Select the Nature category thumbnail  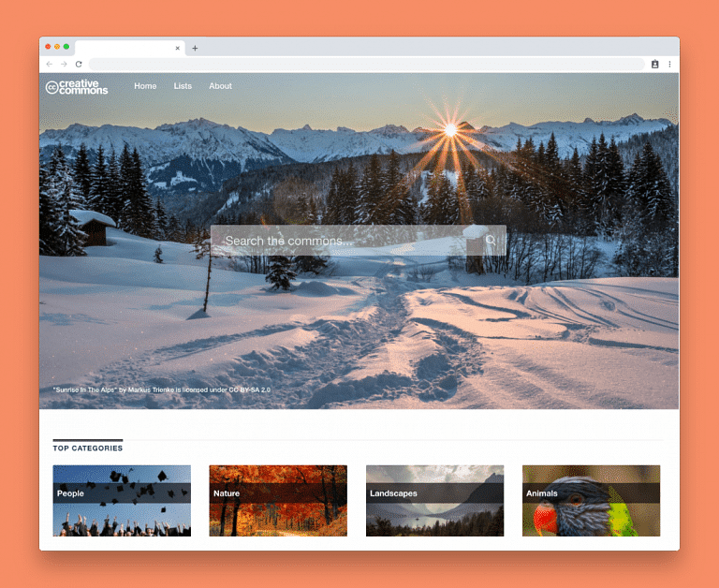click(278, 500)
